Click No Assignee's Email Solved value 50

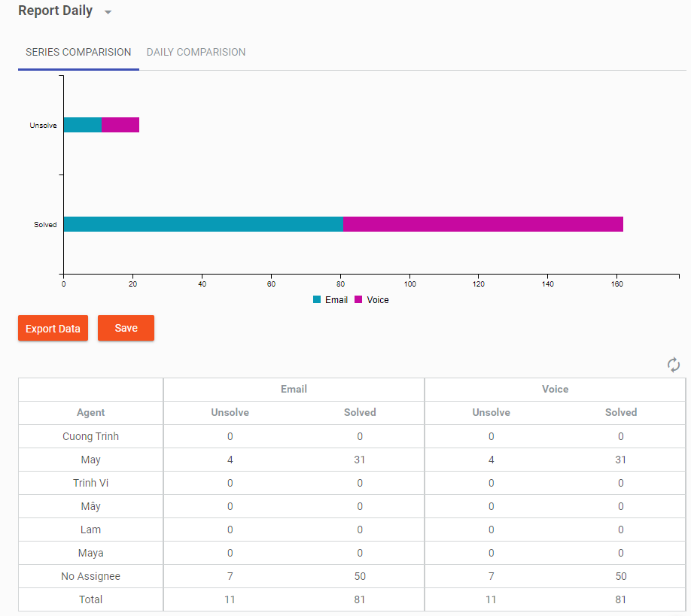click(x=360, y=576)
